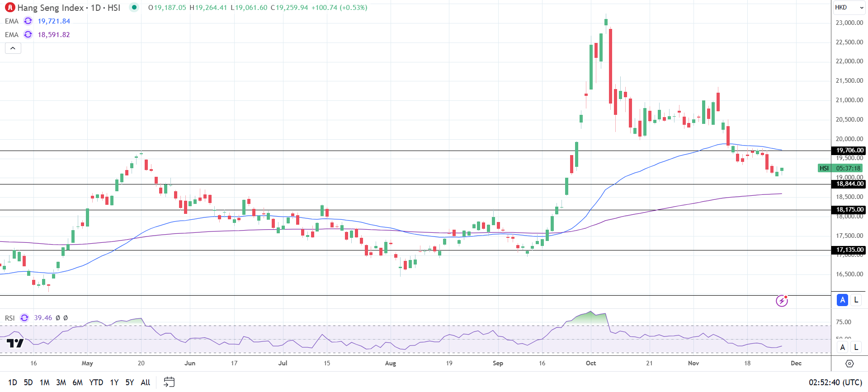The width and height of the screenshot is (868, 392).
Task: Click the Jun label on the time axis
Action: pyautogui.click(x=190, y=363)
